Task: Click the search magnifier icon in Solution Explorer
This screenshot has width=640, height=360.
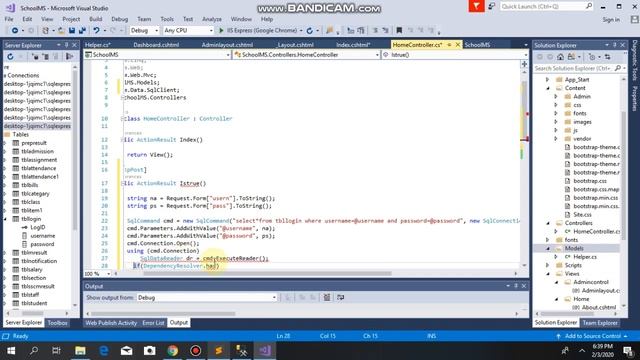Action: click(618, 68)
